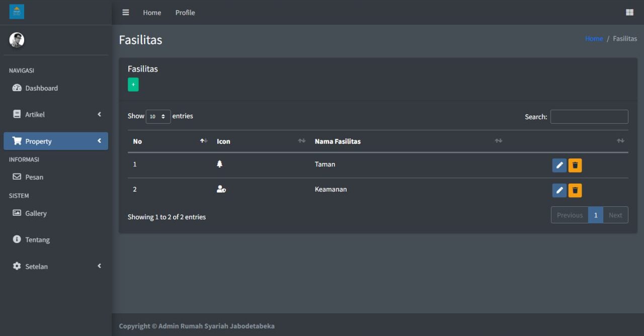644x336 pixels.
Task: Edit the Keamanan facility row
Action: (559, 190)
